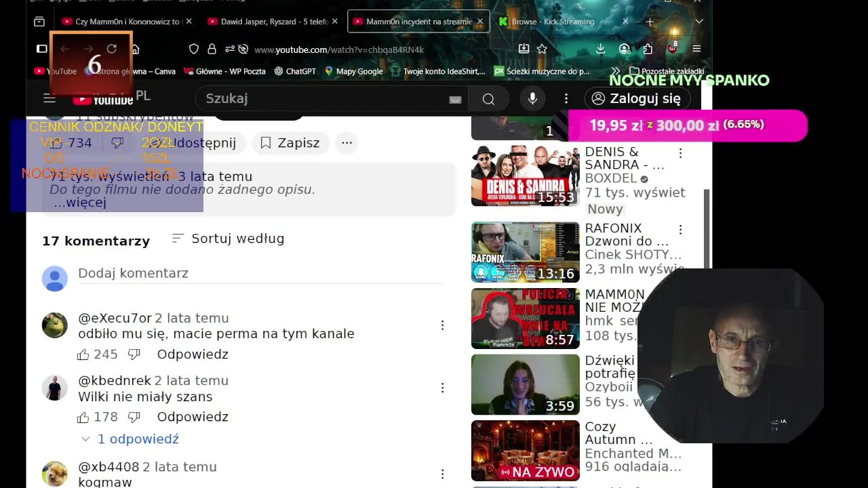868x488 pixels.
Task: Open @kbednrek channel avatar
Action: pyautogui.click(x=55, y=388)
